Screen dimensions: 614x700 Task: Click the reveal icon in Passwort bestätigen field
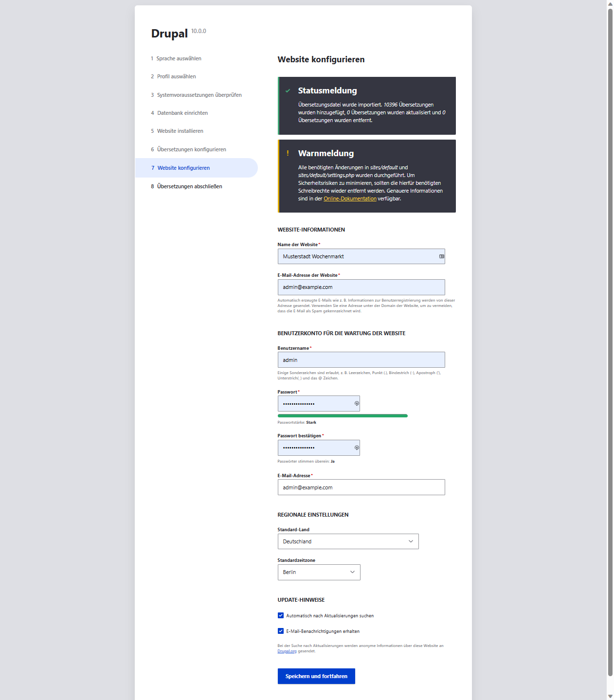(x=357, y=448)
